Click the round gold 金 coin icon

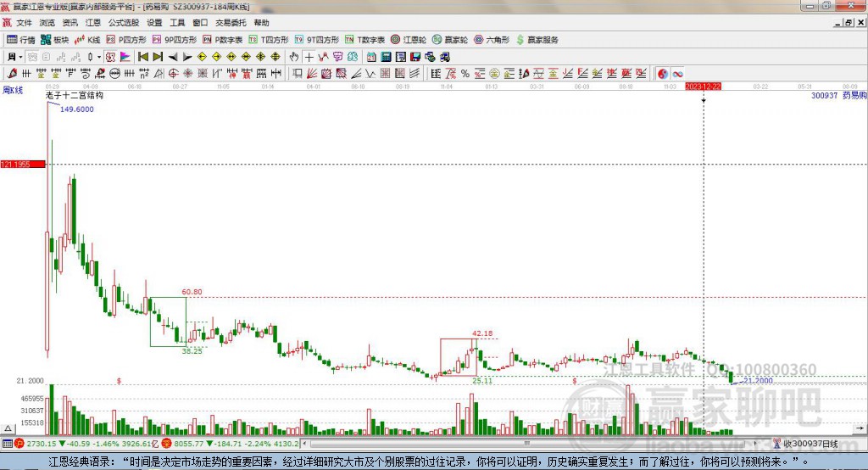494,73
